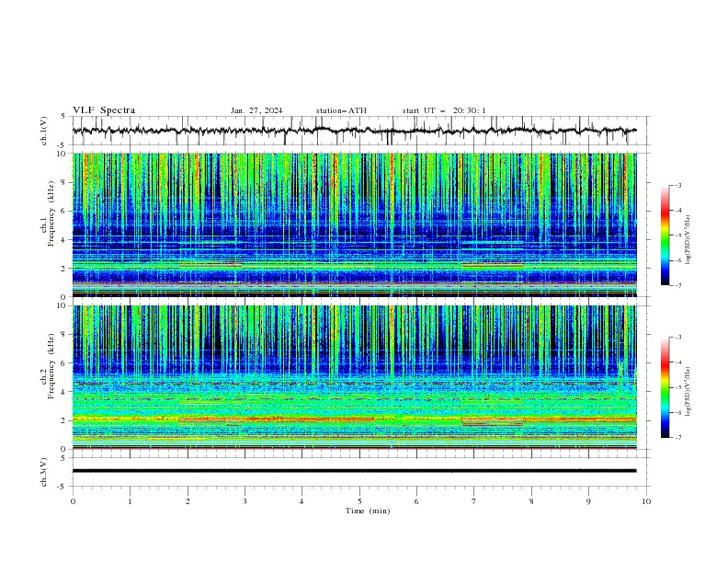This screenshot has width=728, height=563.
Task: Click the "-5" tick on the lower colorbar
Action: click(678, 387)
